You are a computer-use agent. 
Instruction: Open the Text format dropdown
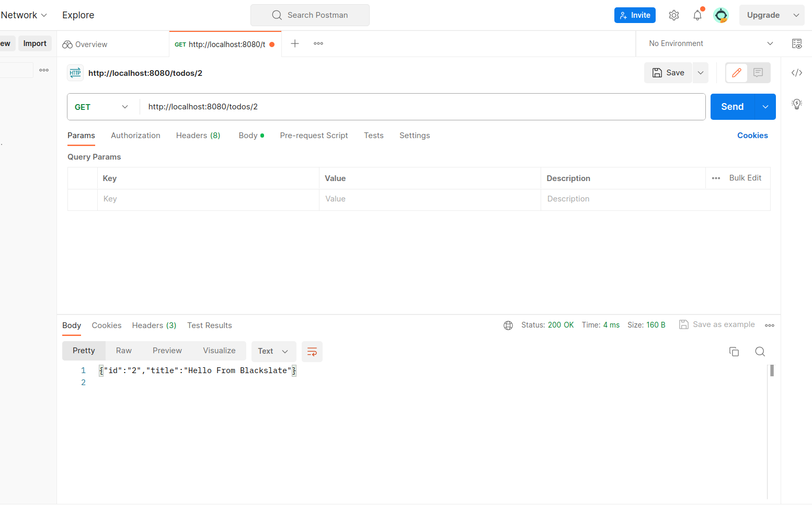click(273, 351)
